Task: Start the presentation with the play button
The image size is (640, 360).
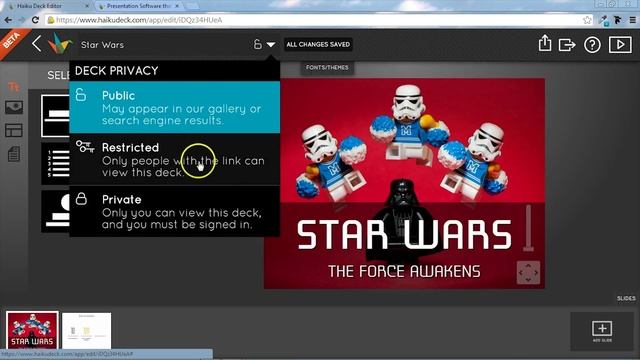Action: 620,44
